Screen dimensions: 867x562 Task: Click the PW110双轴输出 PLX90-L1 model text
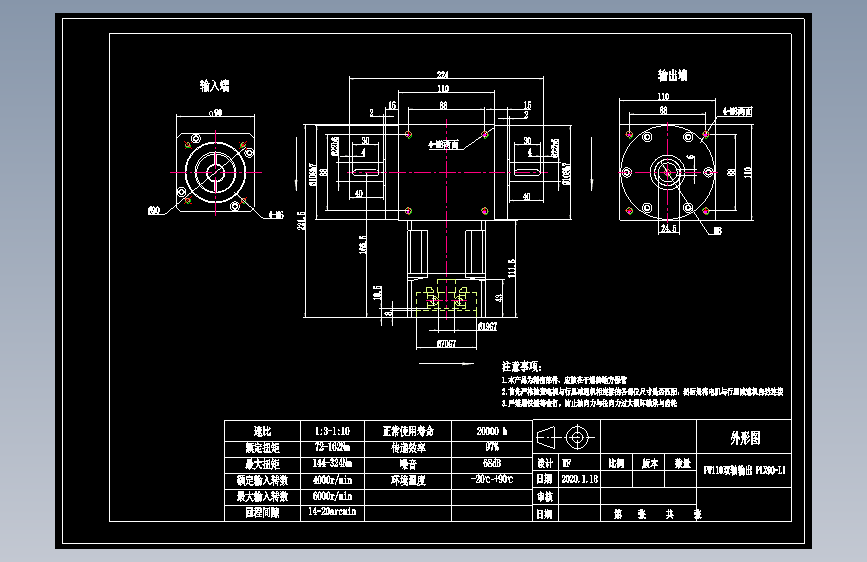click(x=744, y=471)
